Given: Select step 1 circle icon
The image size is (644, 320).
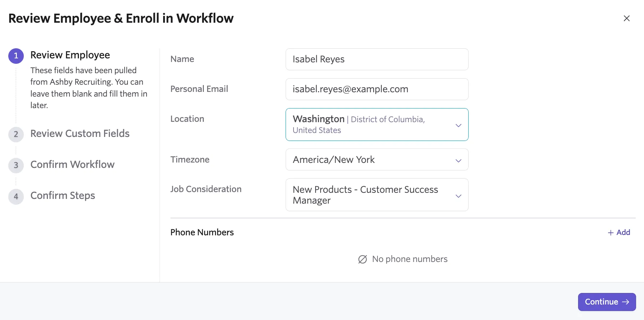Looking at the screenshot, I should coord(16,56).
